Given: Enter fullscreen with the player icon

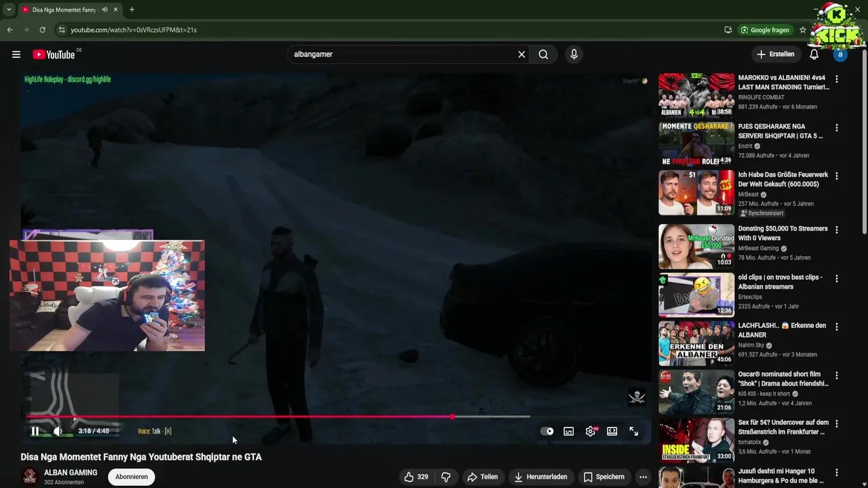Looking at the screenshot, I should tap(634, 431).
